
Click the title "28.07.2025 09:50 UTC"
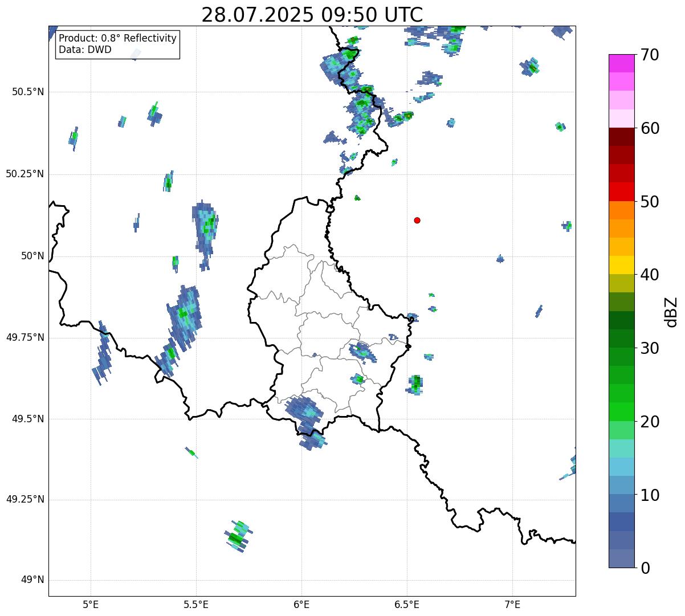[x=312, y=15]
